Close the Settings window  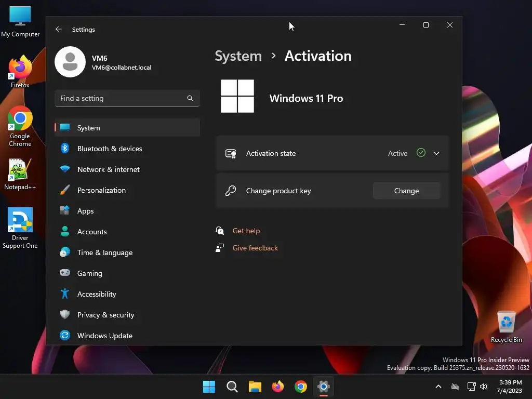tap(449, 25)
